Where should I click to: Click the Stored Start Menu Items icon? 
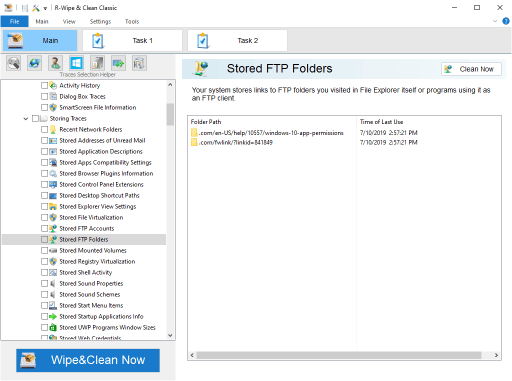[53, 305]
